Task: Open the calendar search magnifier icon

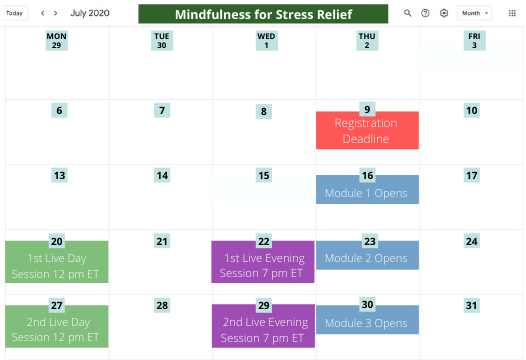Action: 407,13
